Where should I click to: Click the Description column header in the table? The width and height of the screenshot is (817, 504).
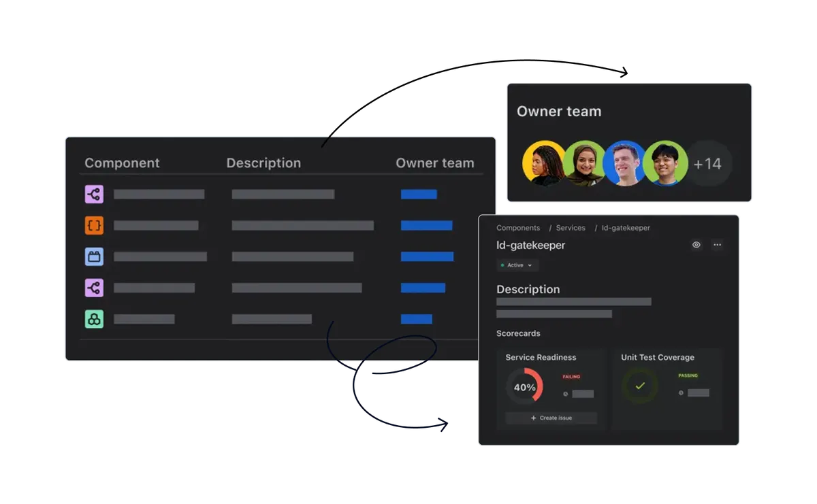[x=263, y=163]
